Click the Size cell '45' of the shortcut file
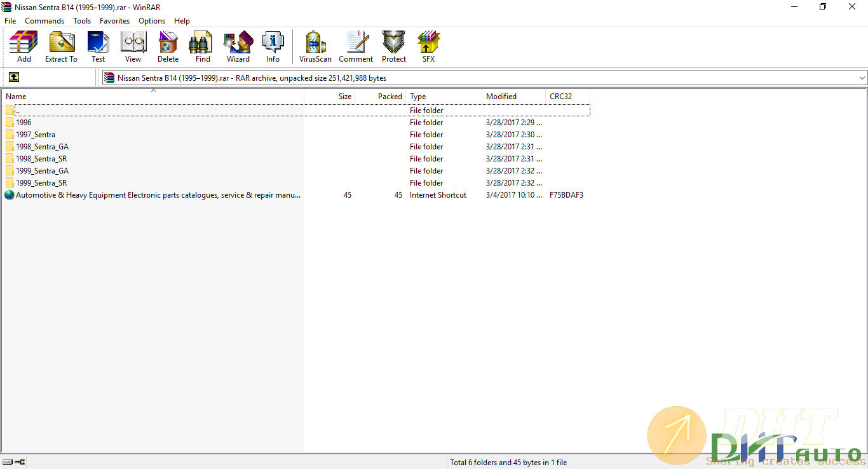The height and width of the screenshot is (469, 868). coord(348,195)
